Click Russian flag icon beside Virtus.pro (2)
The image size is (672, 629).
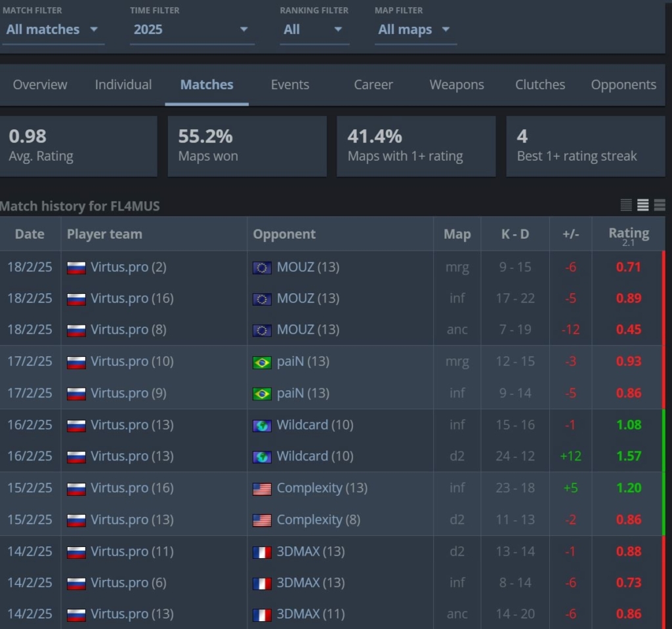point(76,268)
